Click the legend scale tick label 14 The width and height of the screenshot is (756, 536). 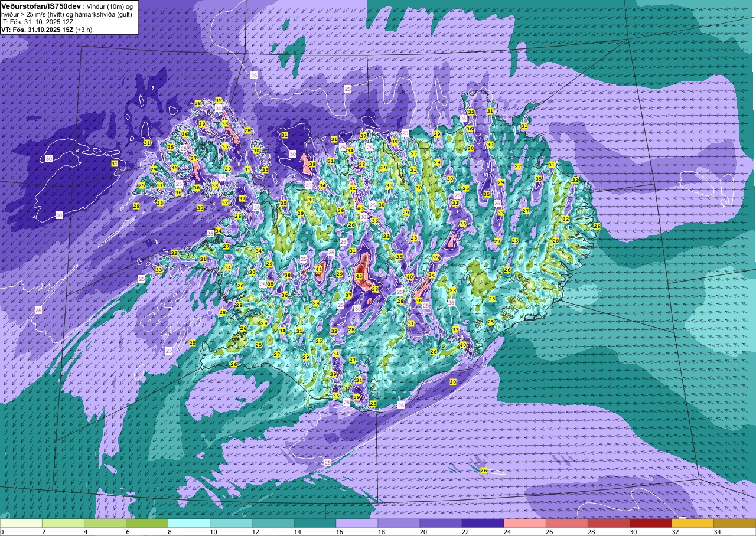point(296,532)
